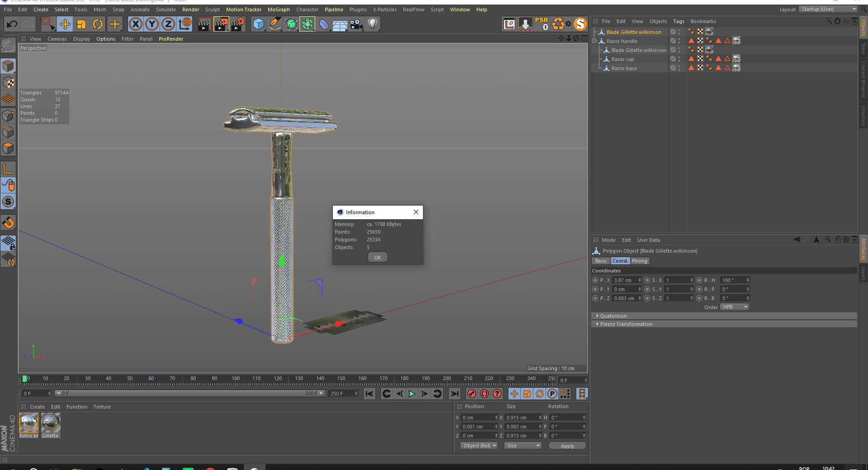
Task: Toggle visibility dots for Razor cap
Action: coord(679,59)
